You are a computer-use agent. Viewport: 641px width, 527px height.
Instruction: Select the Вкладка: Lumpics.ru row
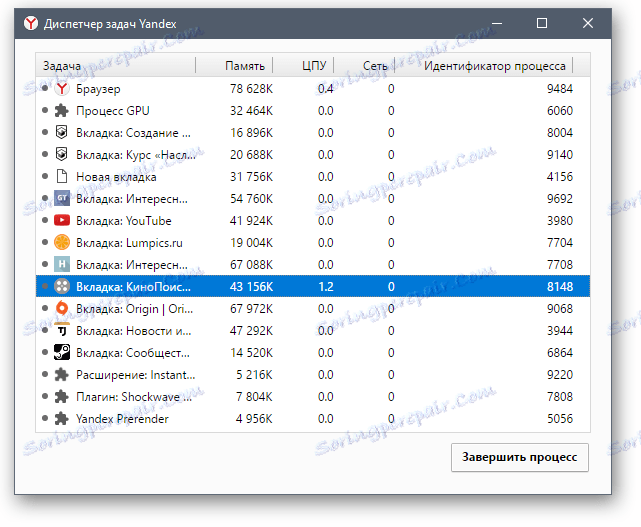tap(313, 242)
